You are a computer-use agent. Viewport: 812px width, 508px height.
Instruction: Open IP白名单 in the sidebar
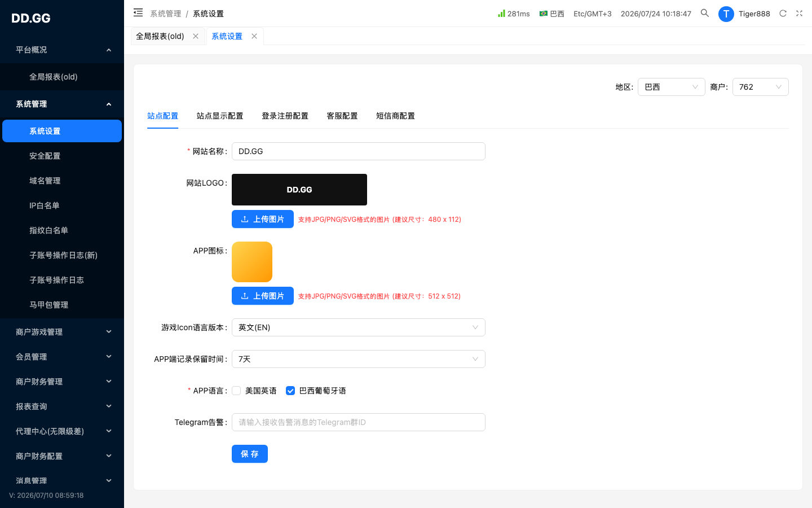(62, 205)
